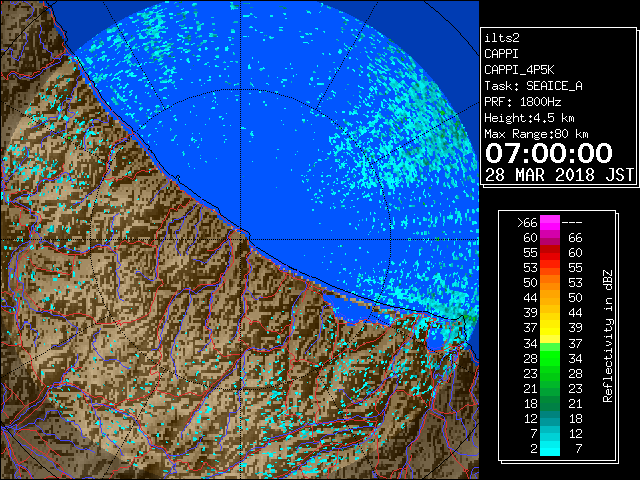
Task: Select the 'PRF: 1800Hz' text
Action: pos(522,102)
